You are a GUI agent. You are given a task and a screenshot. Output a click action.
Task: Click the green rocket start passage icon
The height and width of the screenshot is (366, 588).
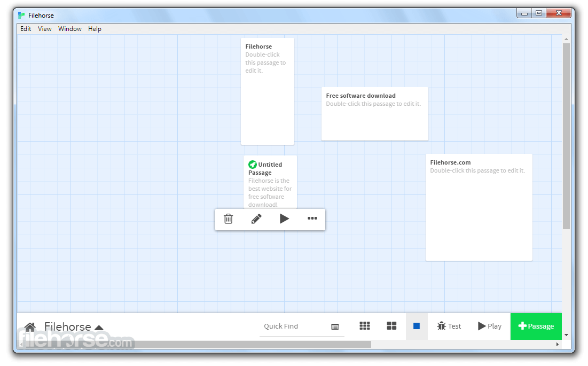(253, 164)
